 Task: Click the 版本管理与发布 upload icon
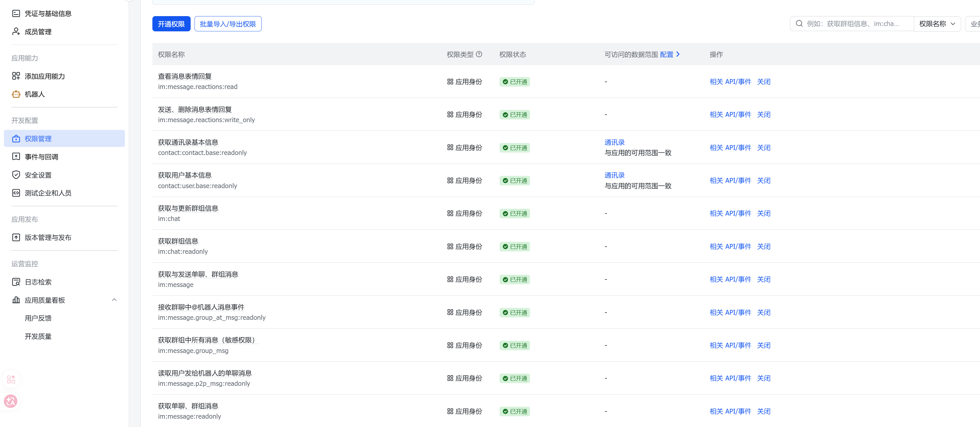coord(16,238)
